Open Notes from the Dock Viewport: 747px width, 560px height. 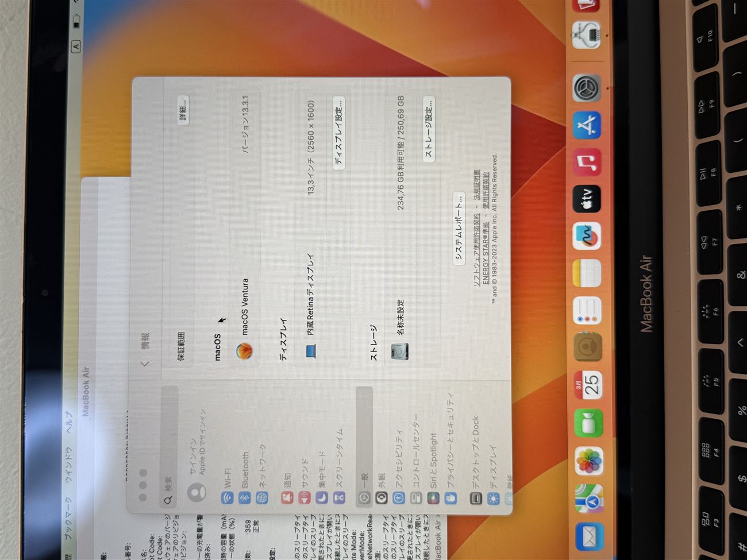[x=587, y=273]
